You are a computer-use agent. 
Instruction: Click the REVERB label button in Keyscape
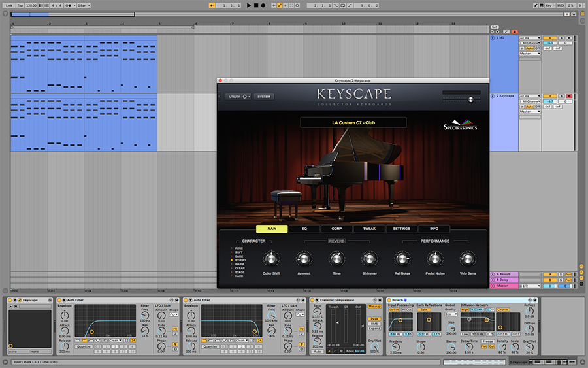(x=336, y=241)
